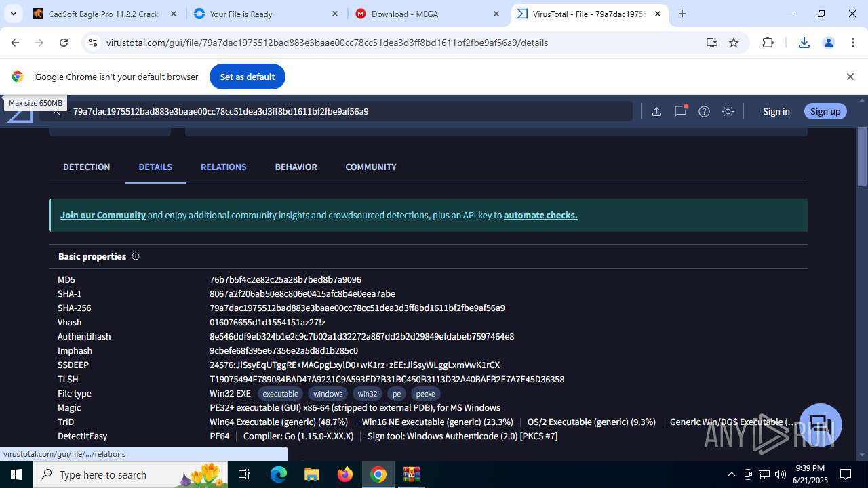
Task: Click the Basic properties info icon
Action: tap(136, 256)
